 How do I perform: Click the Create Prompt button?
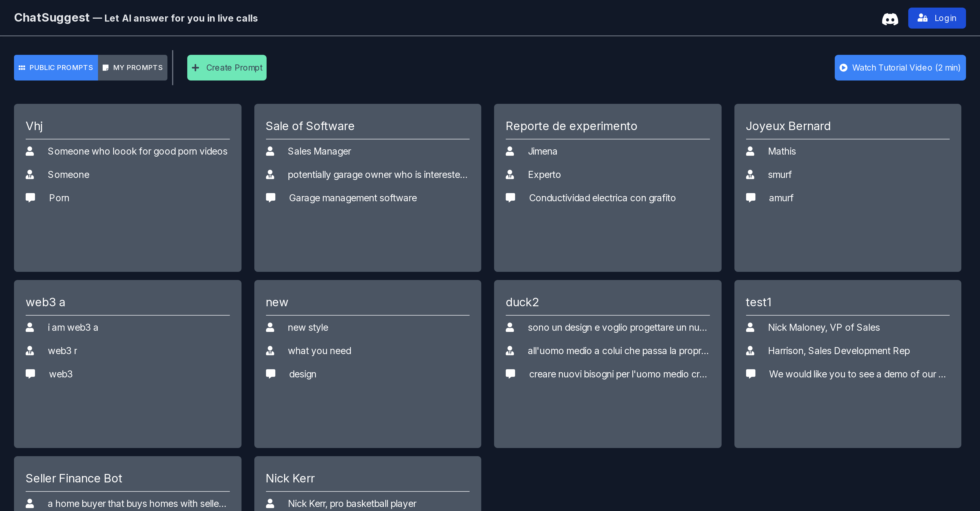[x=228, y=67]
